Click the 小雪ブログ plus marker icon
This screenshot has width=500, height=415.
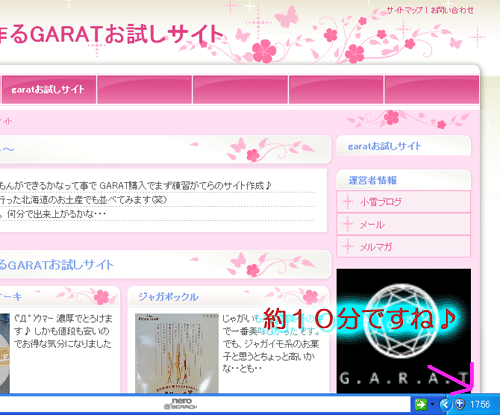tap(348, 202)
